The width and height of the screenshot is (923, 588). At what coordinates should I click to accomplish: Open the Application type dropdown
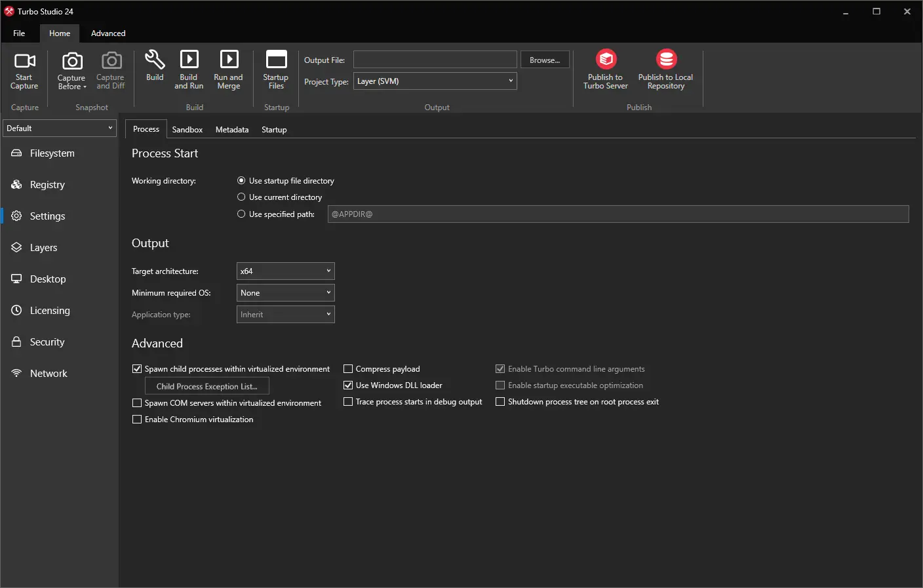286,315
